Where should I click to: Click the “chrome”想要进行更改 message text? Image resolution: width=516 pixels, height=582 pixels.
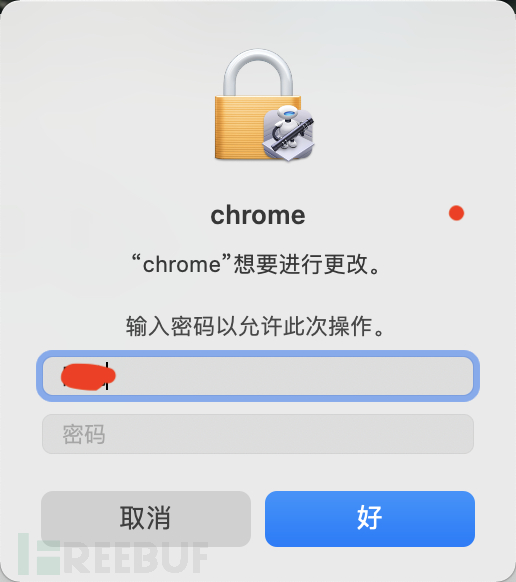257,264
